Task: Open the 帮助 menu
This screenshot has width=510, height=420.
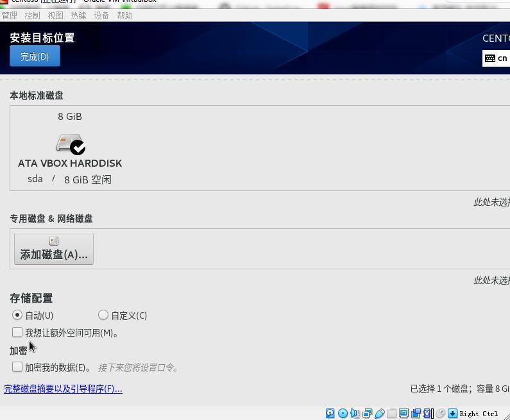Action: click(124, 15)
